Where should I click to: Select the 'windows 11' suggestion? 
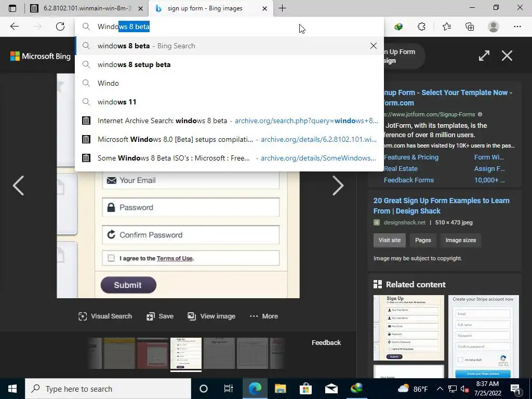point(229,102)
